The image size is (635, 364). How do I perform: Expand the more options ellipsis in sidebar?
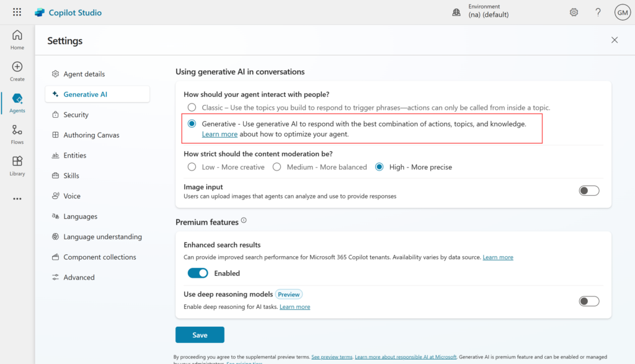(17, 199)
